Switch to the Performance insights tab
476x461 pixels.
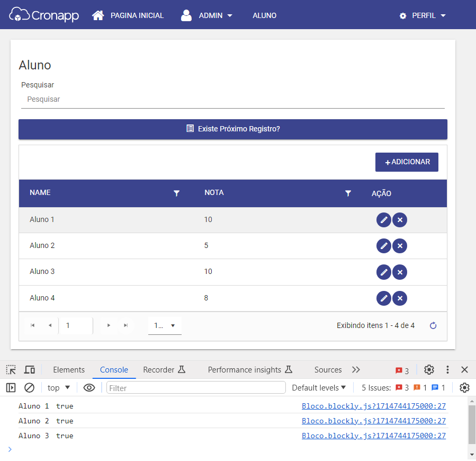coord(250,370)
